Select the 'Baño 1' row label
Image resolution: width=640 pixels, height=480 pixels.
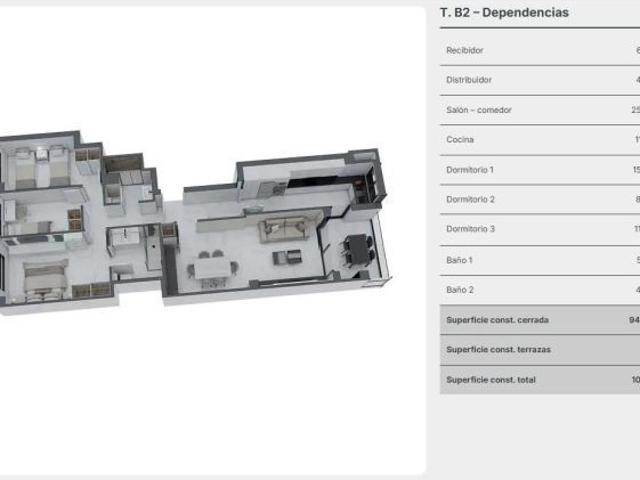459,260
